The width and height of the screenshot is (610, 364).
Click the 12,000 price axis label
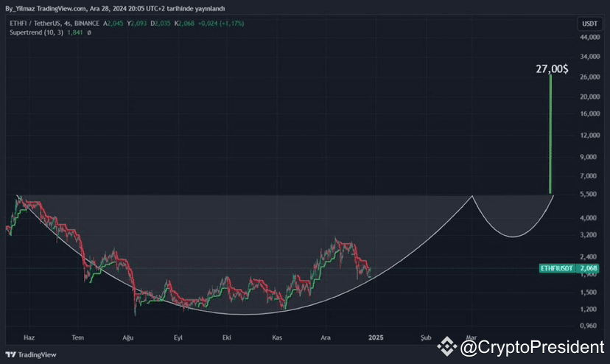[590, 135]
